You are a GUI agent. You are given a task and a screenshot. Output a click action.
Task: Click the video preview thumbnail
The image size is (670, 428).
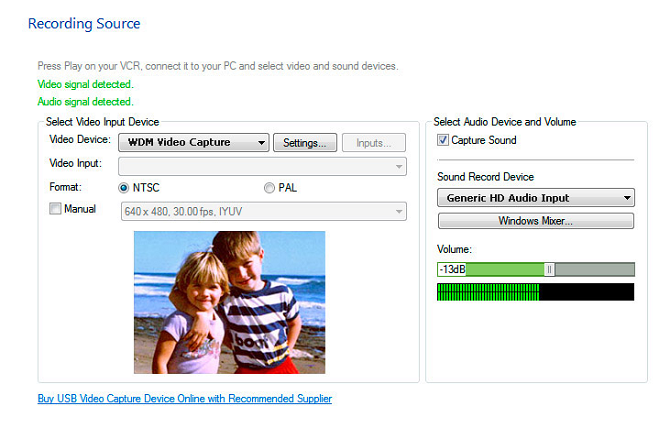pyautogui.click(x=229, y=302)
